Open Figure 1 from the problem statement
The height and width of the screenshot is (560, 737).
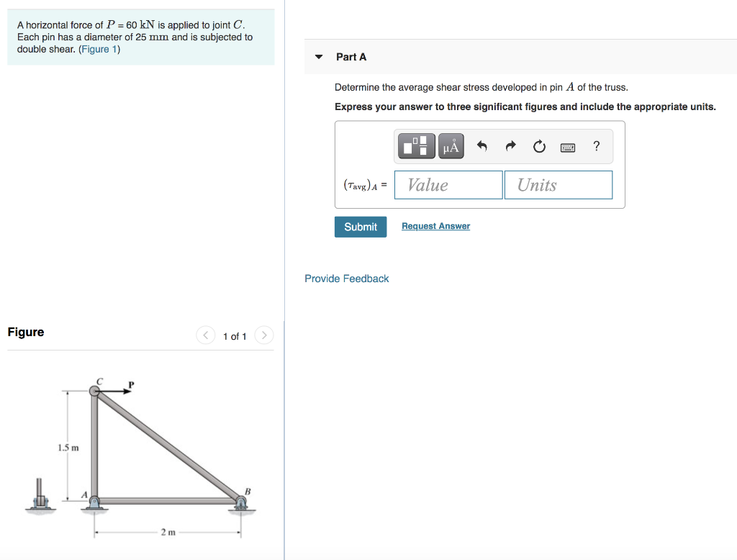point(101,48)
